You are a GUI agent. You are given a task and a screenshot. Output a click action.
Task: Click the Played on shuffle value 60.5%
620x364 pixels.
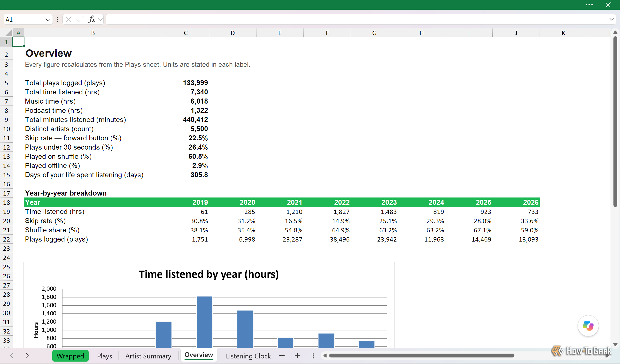[x=198, y=156]
